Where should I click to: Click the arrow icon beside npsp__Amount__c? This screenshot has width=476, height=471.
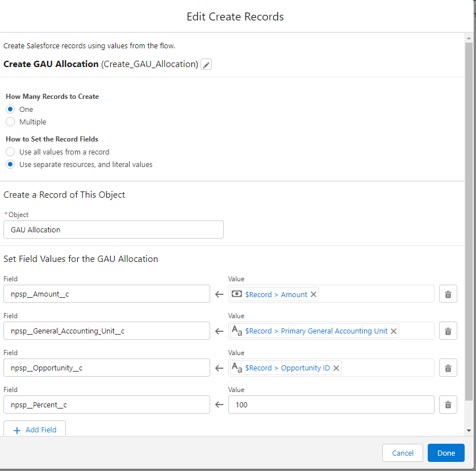point(219,294)
